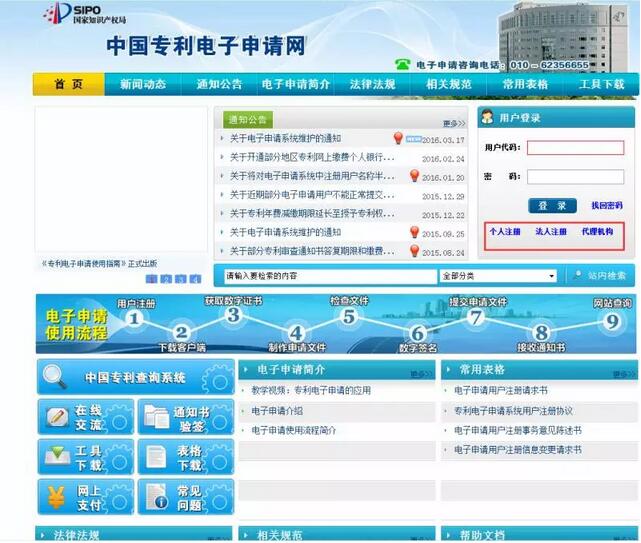Open notice 关于开通部分地区专利网上缴费个人银行...
The height and width of the screenshot is (543, 641).
[x=312, y=157]
